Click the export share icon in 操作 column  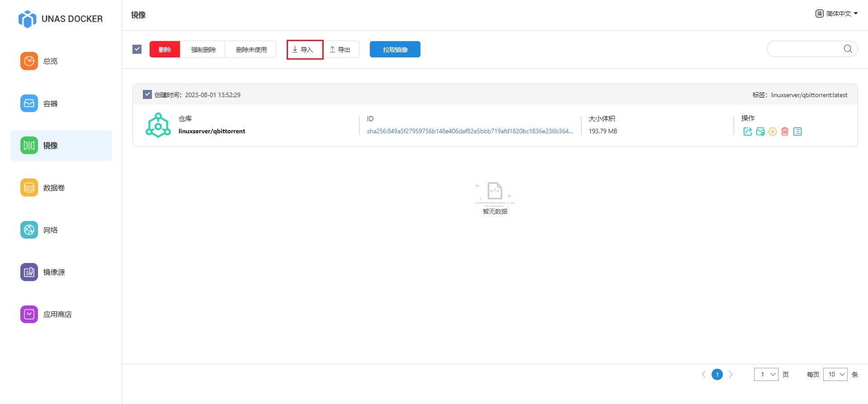click(747, 132)
